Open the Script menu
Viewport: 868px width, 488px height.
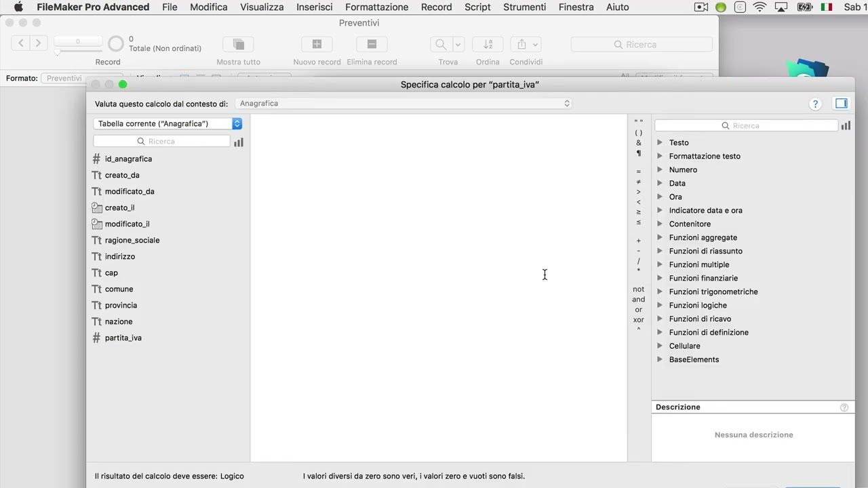click(x=477, y=7)
